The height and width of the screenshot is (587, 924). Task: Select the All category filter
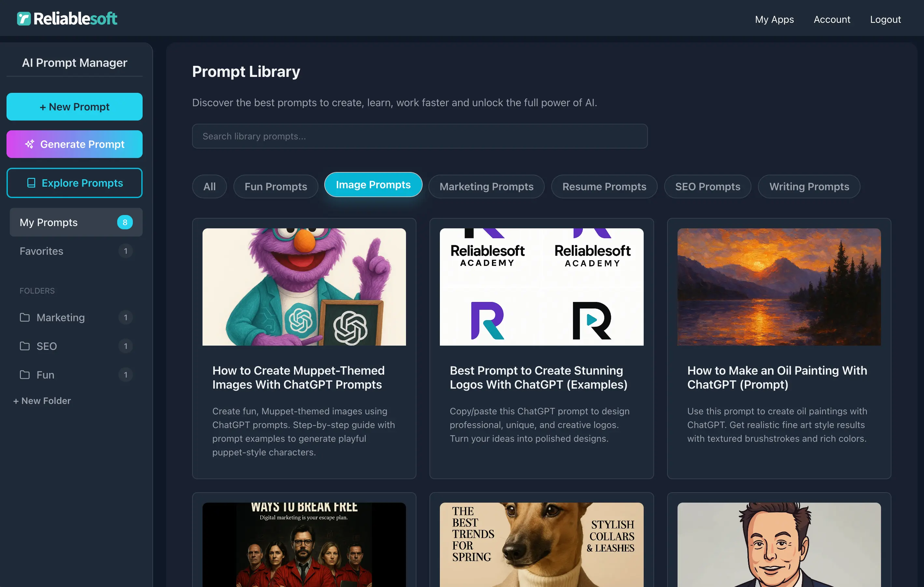coord(210,187)
